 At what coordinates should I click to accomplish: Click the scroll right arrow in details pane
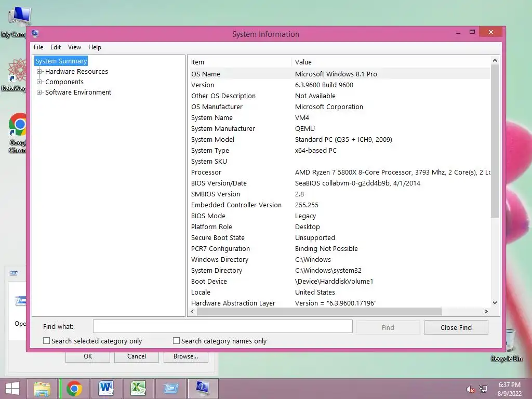(486, 312)
